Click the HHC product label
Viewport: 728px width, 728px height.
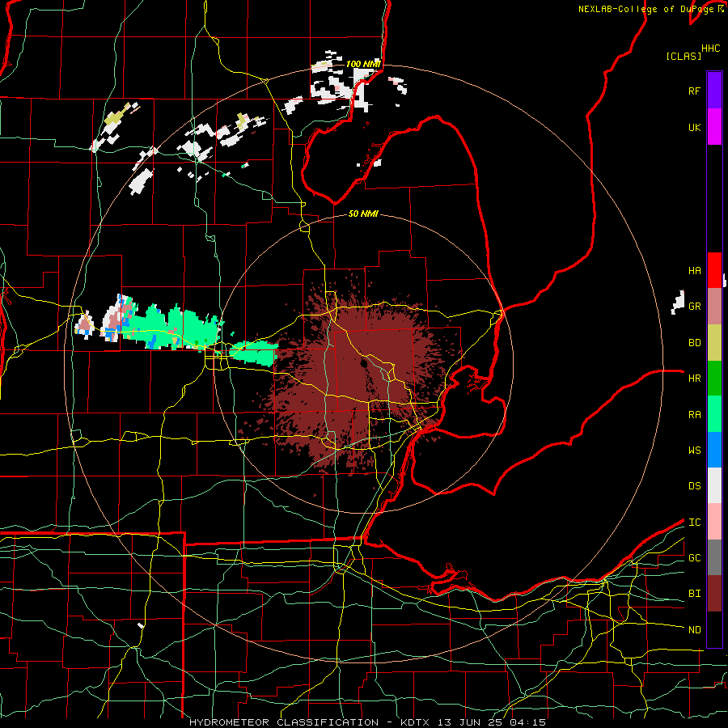coord(710,48)
